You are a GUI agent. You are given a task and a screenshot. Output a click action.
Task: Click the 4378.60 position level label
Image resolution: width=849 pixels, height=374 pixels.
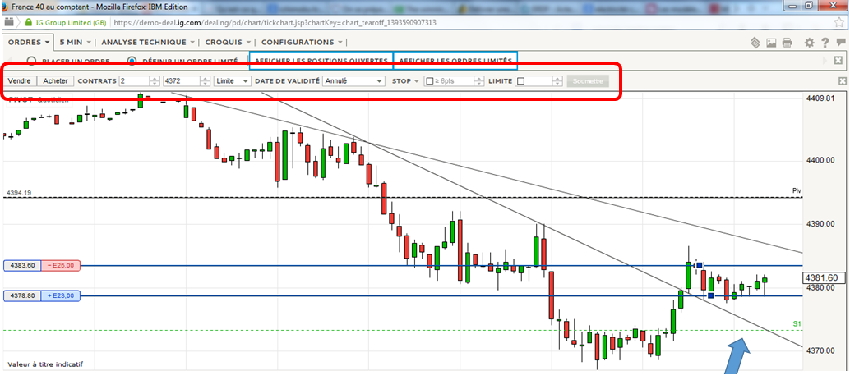tap(22, 296)
